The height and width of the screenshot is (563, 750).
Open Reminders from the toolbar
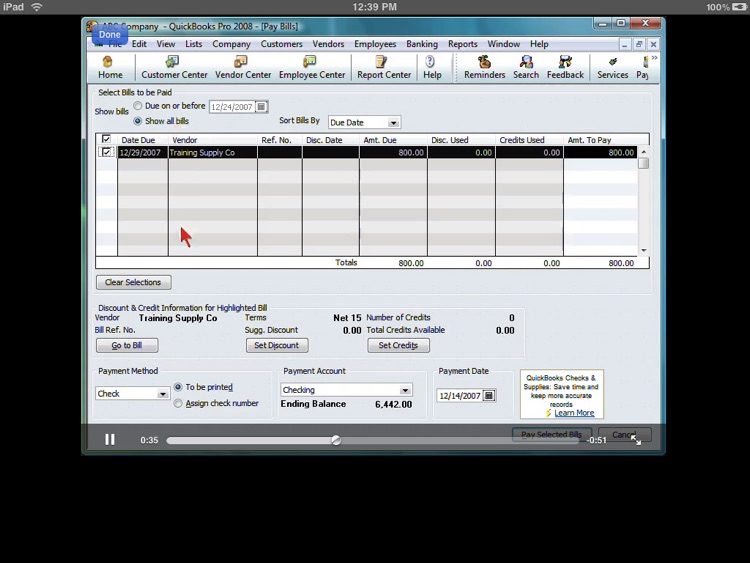485,67
